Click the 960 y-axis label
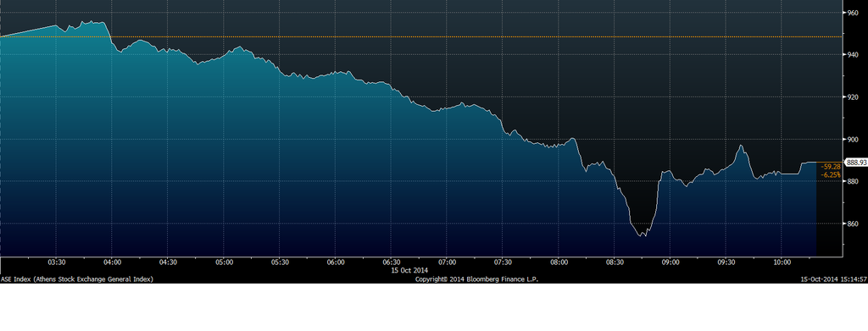 tap(853, 13)
